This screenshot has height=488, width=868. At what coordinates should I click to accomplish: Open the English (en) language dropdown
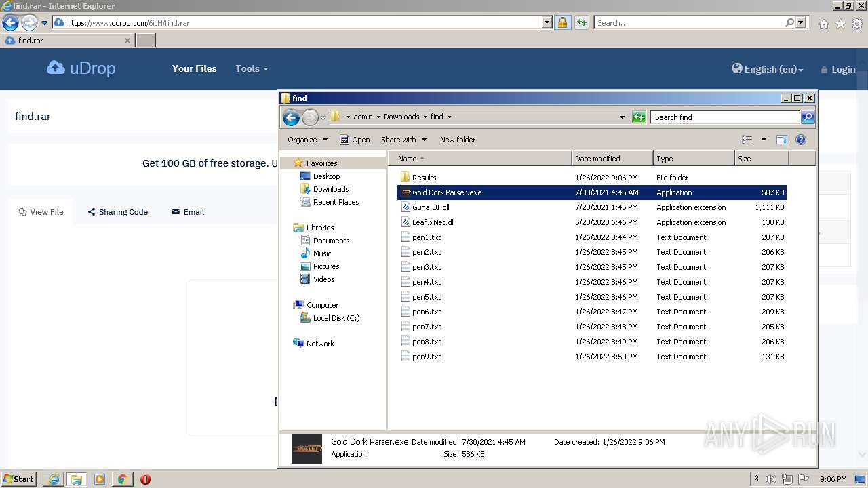point(768,69)
